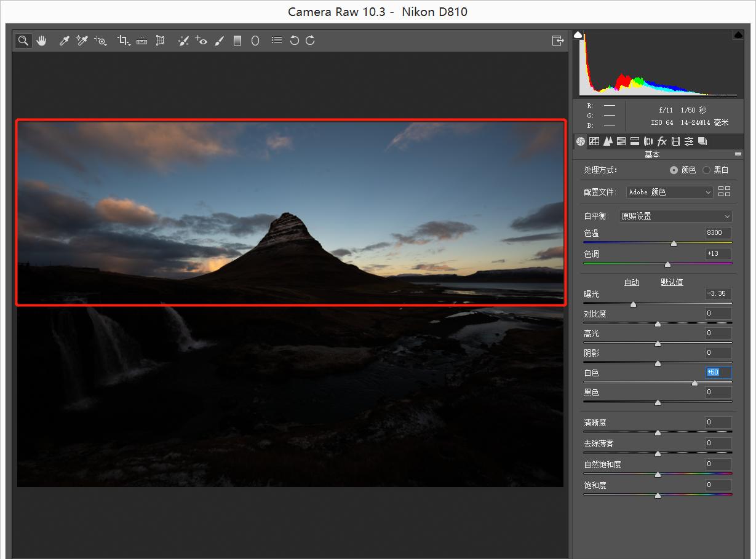Toggle the shadow clipping warning

pos(578,36)
